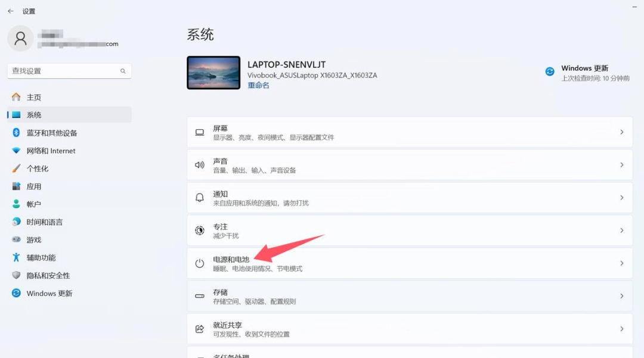Viewport: 644px width, 358px height.
Task: Click the 游戏 gamepad icon
Action: click(x=16, y=239)
